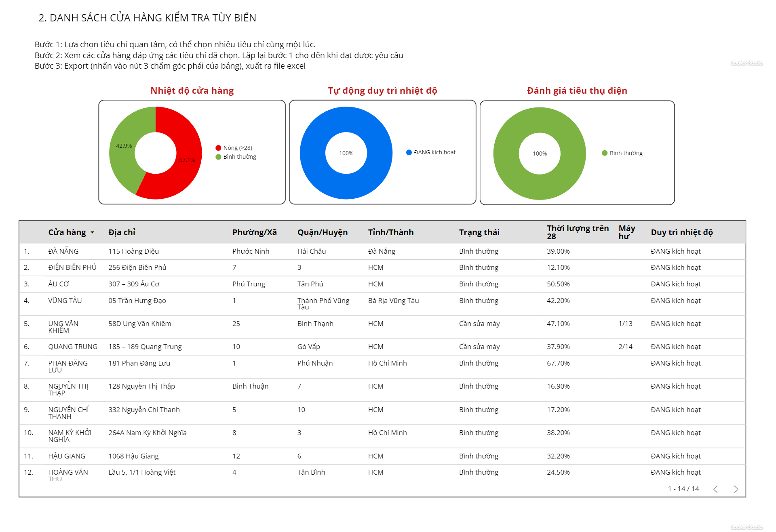Click Phú Nhuận district cell
Screen dimensions: 776x532
[x=315, y=363]
